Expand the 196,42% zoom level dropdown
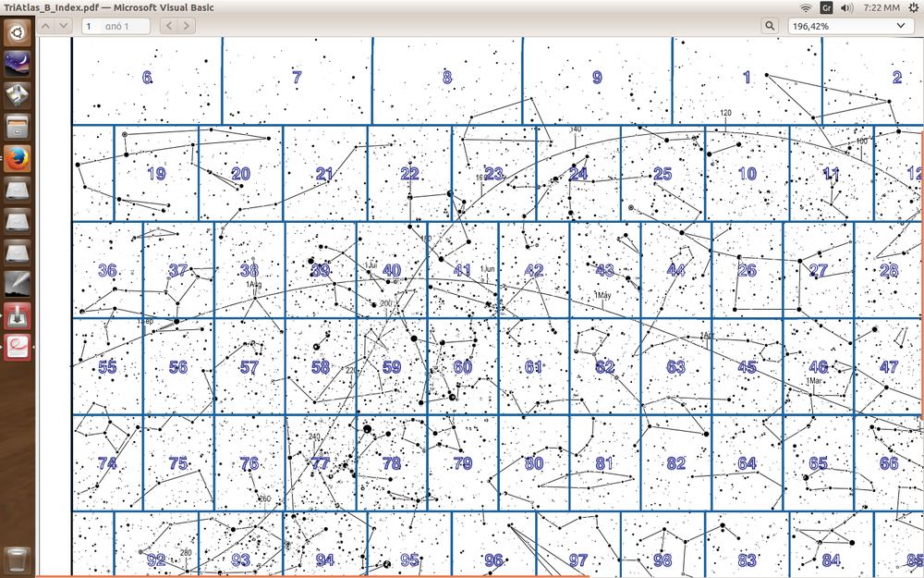The height and width of the screenshot is (578, 924). 849,26
